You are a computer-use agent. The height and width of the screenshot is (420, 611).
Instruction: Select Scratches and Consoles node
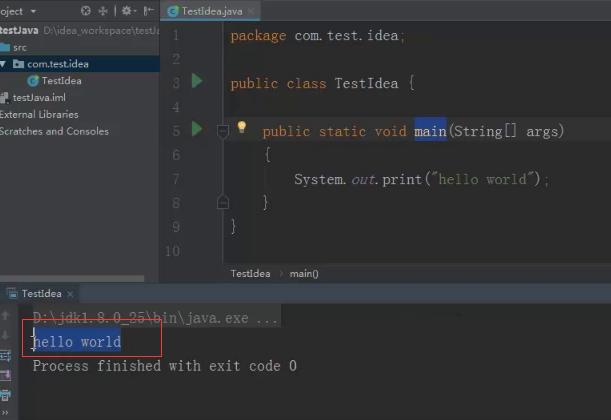click(x=54, y=131)
